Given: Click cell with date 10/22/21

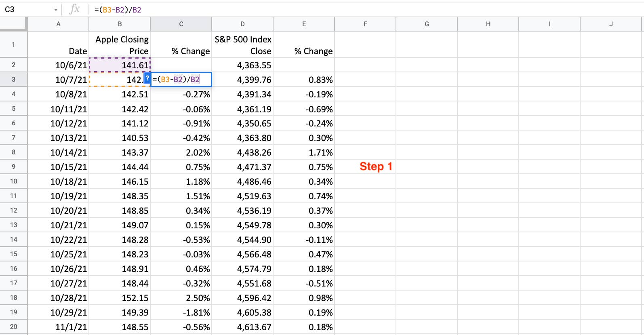Looking at the screenshot, I should (58, 240).
